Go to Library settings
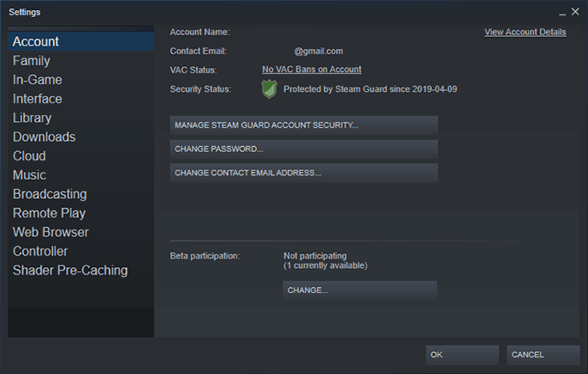 [80, 118]
